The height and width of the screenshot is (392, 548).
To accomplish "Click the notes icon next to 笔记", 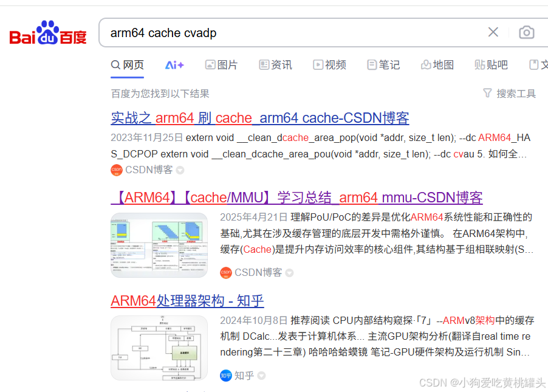I will 371,64.
